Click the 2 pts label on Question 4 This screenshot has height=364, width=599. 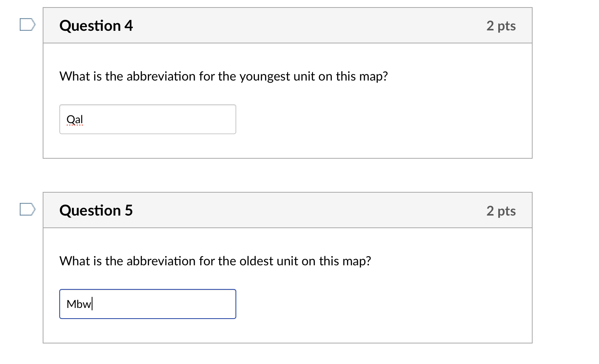[x=501, y=25]
